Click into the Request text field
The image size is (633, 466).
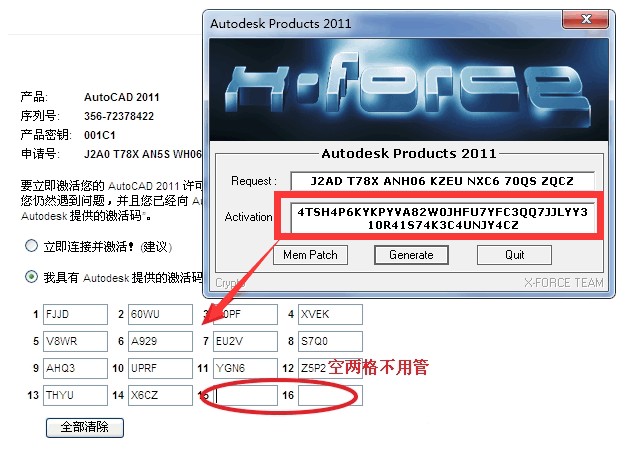442,181
